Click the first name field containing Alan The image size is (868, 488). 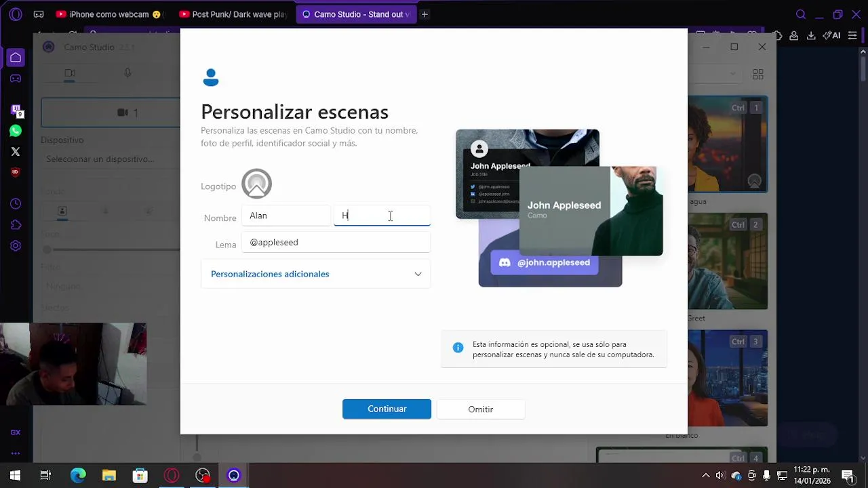pyautogui.click(x=286, y=216)
